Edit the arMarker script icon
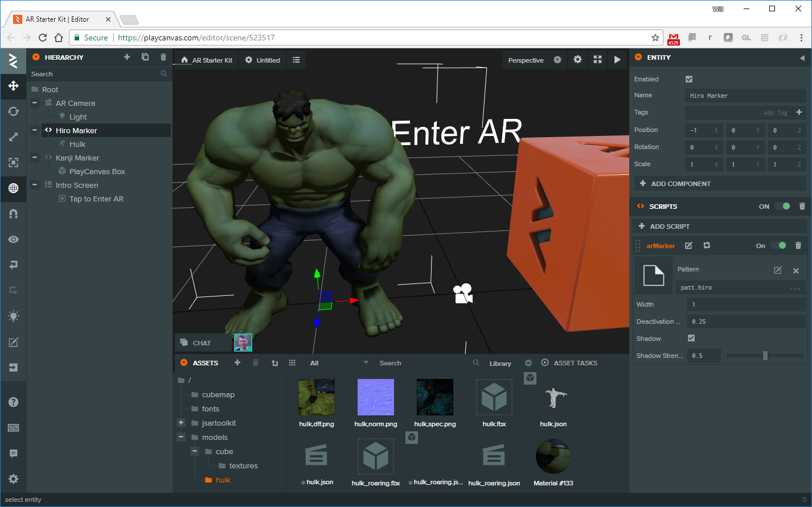 pyautogui.click(x=688, y=246)
